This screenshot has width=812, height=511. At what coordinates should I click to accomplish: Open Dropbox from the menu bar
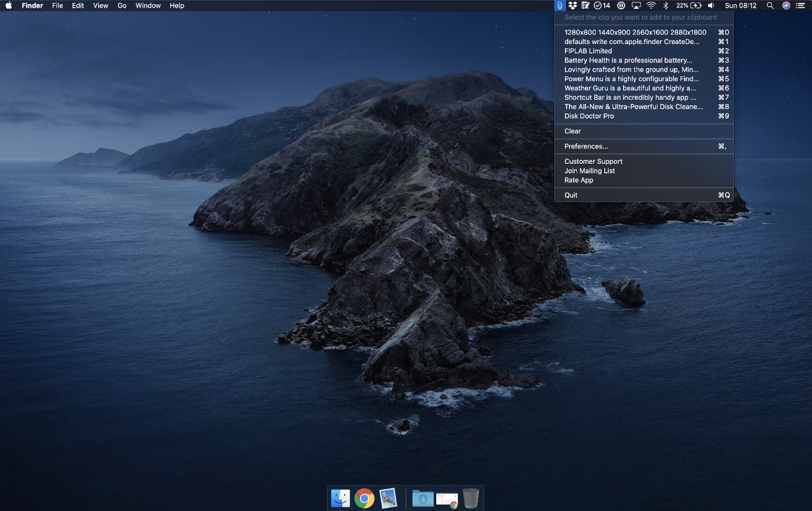pyautogui.click(x=572, y=5)
